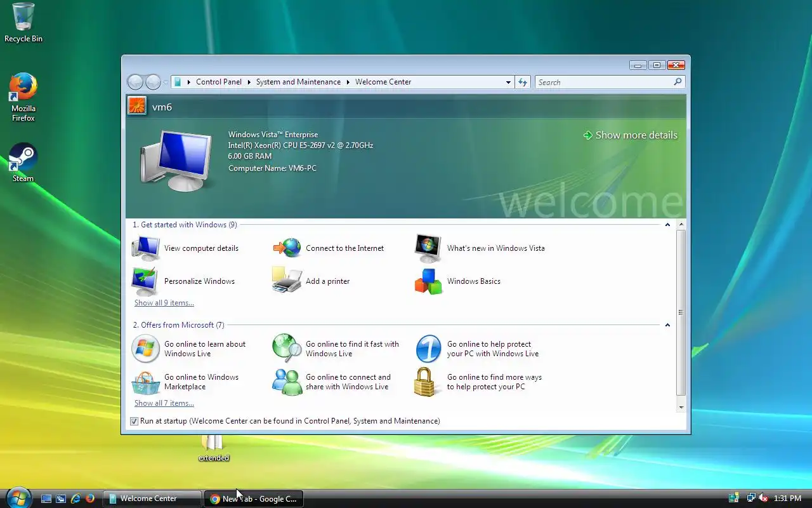The image size is (812, 508).
Task: Click the address bar location icon
Action: 178,82
